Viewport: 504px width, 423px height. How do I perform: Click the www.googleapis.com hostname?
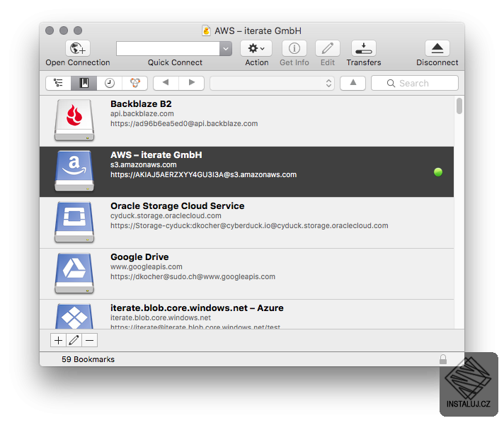point(147,266)
